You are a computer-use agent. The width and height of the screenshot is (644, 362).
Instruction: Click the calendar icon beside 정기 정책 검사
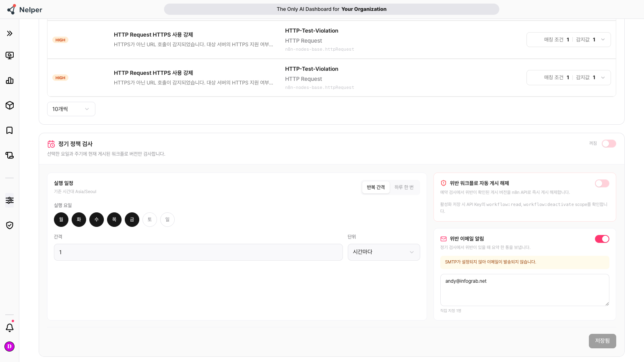[51, 144]
